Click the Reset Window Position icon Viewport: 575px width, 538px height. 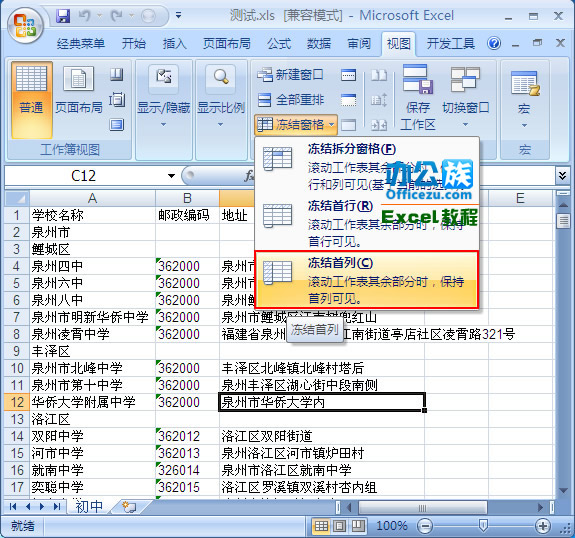tap(379, 125)
